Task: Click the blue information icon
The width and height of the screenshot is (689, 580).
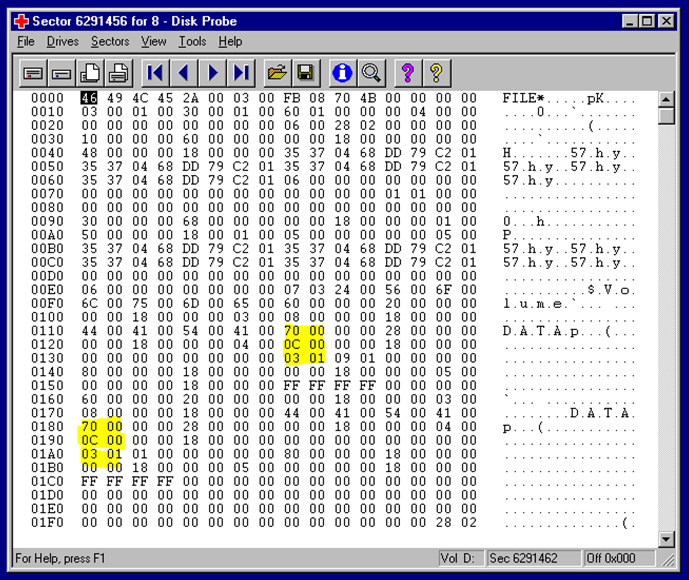Action: [342, 73]
